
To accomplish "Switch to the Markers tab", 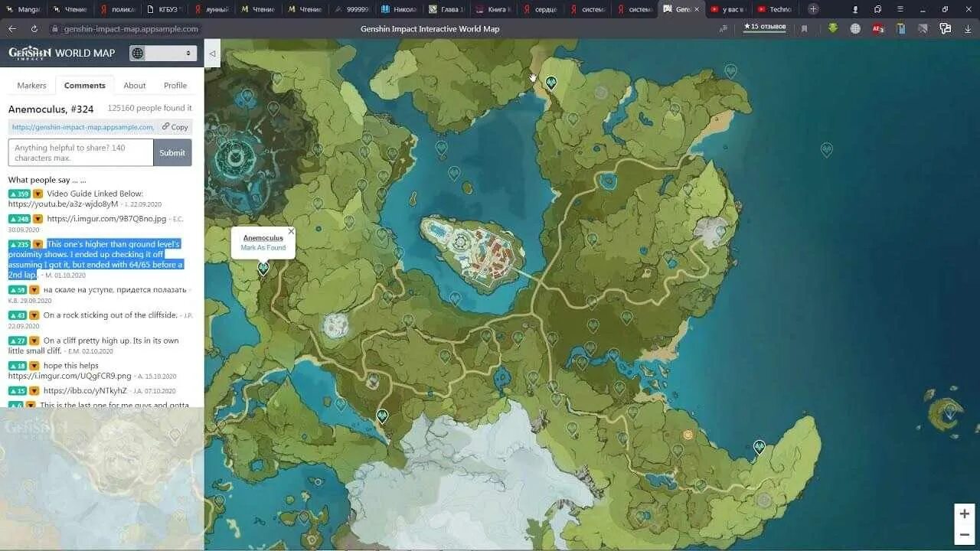I will click(31, 86).
